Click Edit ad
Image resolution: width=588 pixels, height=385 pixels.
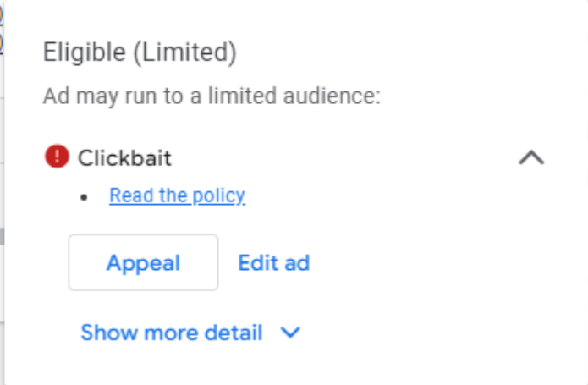(x=273, y=263)
